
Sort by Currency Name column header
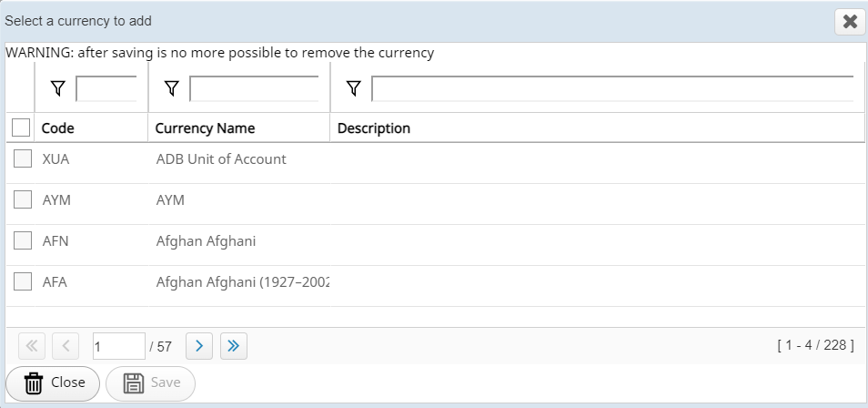point(205,128)
